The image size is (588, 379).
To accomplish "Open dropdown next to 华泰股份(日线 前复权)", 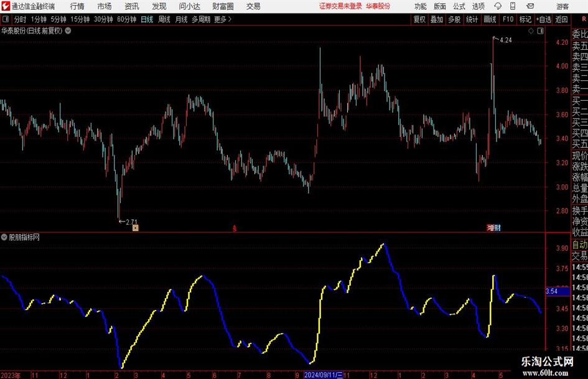I will click(x=68, y=30).
